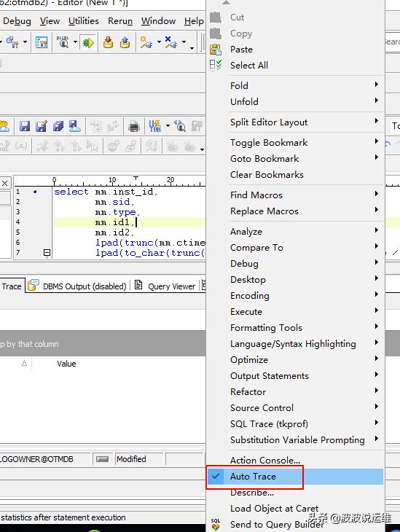
Task: Select Describe... in the context menu
Action: point(295,493)
